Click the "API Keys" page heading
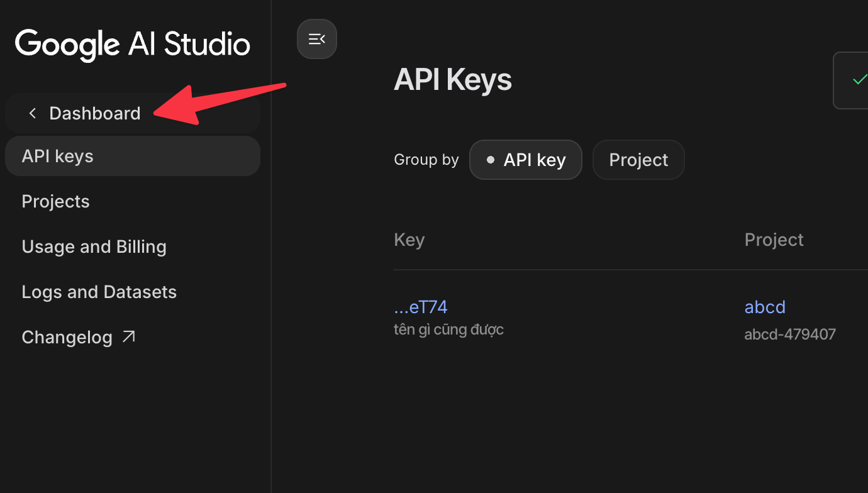868x493 pixels. (452, 80)
